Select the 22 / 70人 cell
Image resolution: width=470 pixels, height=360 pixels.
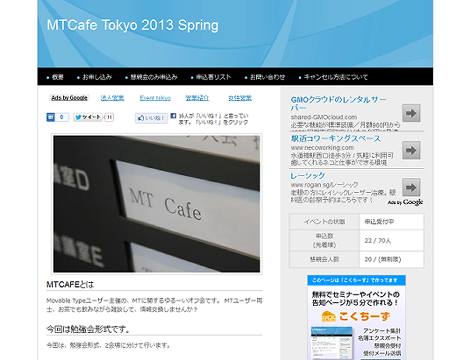pos(391,240)
